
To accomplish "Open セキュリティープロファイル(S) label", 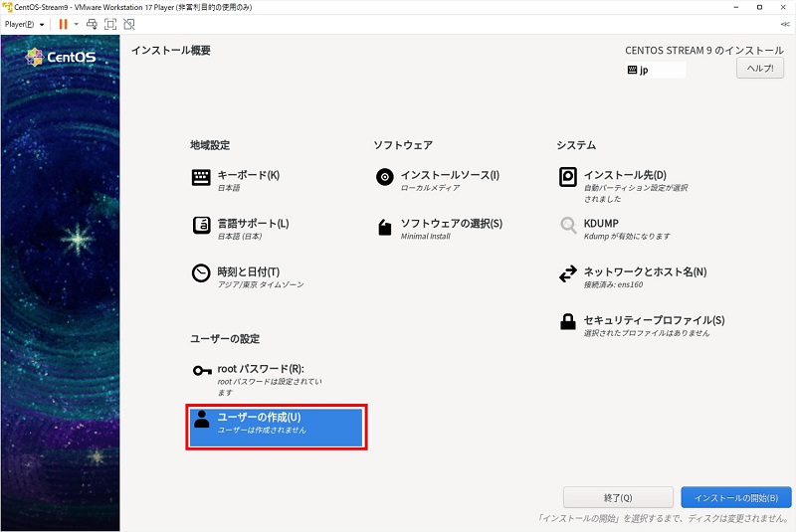I will pos(654,320).
